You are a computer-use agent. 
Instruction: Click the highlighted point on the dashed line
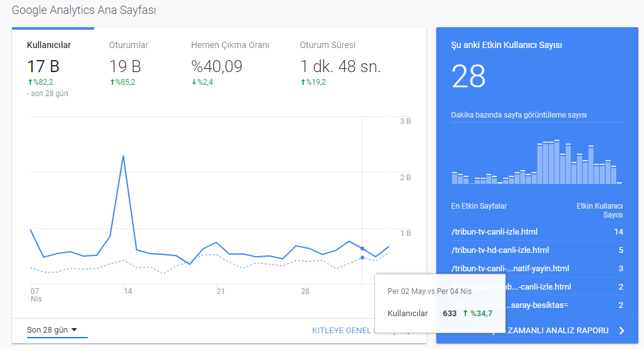(362, 258)
